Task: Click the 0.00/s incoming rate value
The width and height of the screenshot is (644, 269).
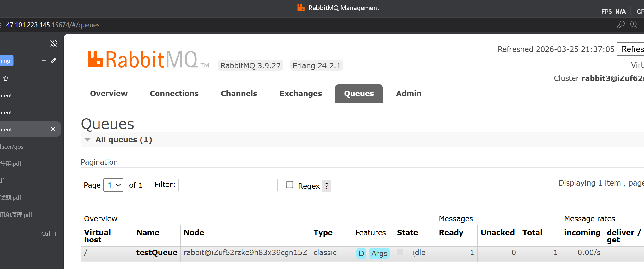Action: coord(589,253)
